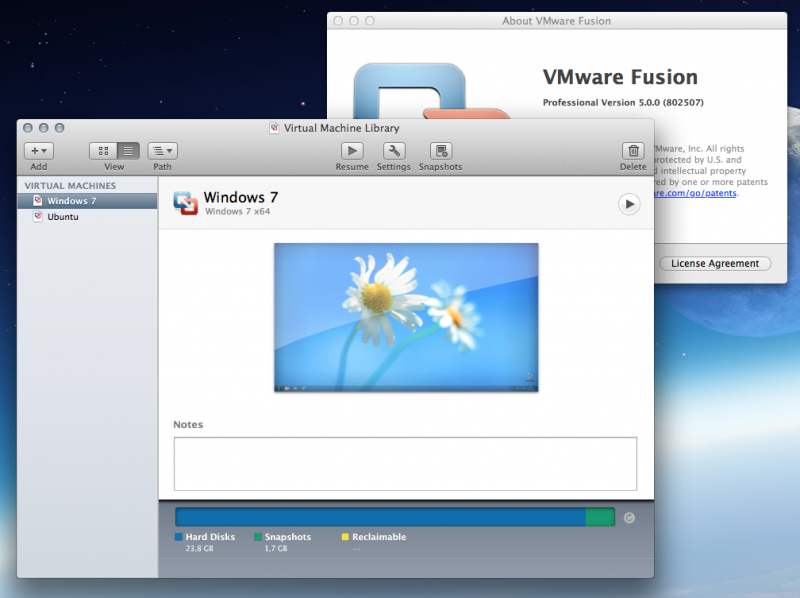Screen dimensions: 800x598
Task: Click License Agreement in About window
Action: [x=715, y=263]
